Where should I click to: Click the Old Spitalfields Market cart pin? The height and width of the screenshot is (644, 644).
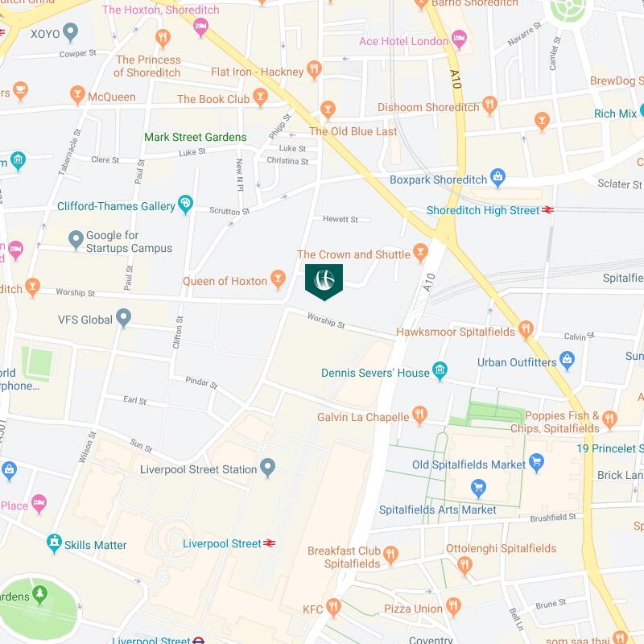(536, 463)
